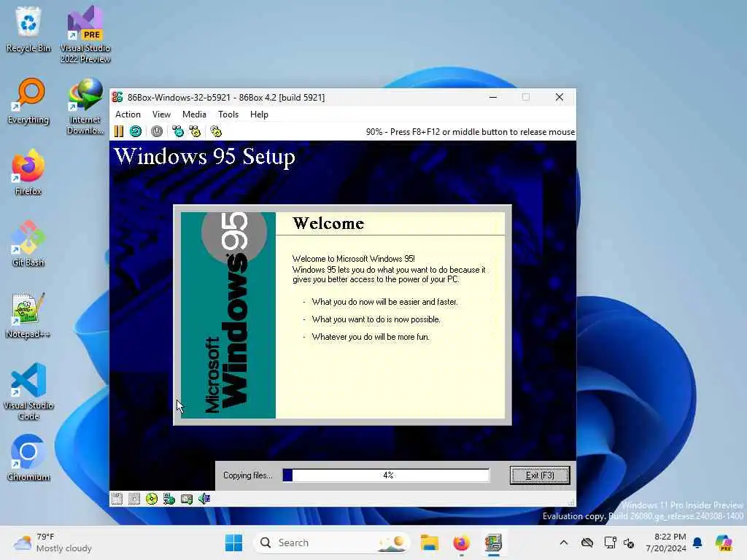
Task: Click the first floppy drive status icon
Action: tap(117, 499)
